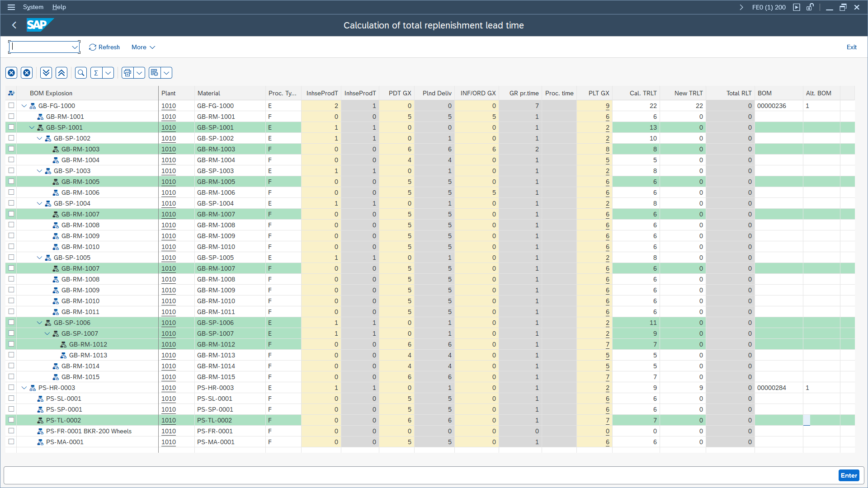Open the System menu
This screenshot has width=868, height=488.
(33, 7)
